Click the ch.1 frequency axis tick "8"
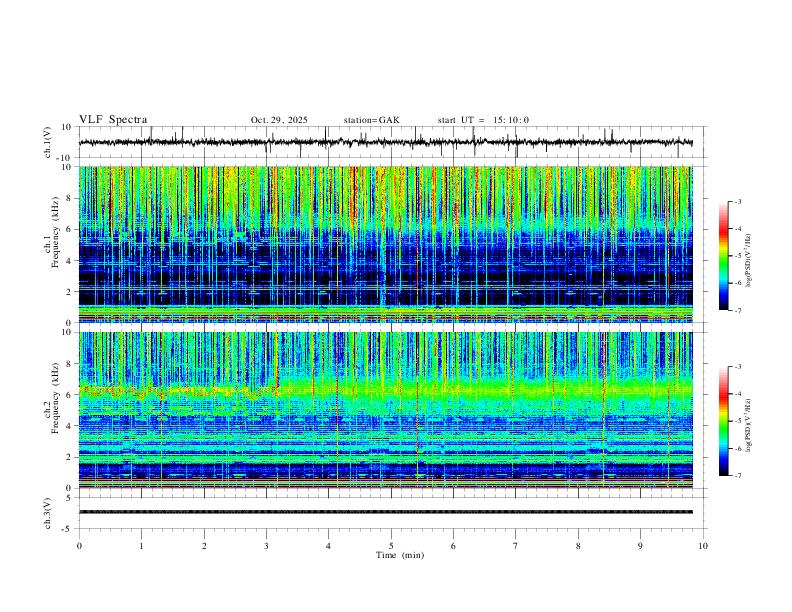This screenshot has height=612, width=792. point(69,198)
